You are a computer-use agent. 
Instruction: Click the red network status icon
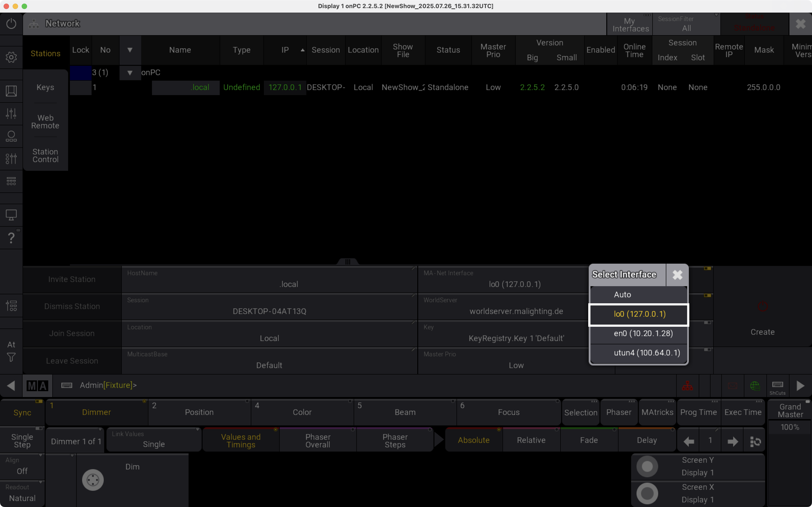[687, 386]
